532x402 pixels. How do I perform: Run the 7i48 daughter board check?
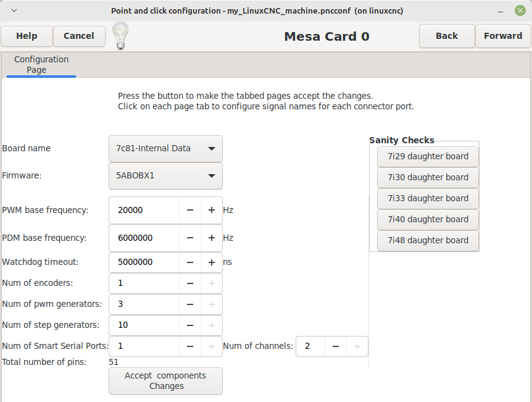click(428, 241)
